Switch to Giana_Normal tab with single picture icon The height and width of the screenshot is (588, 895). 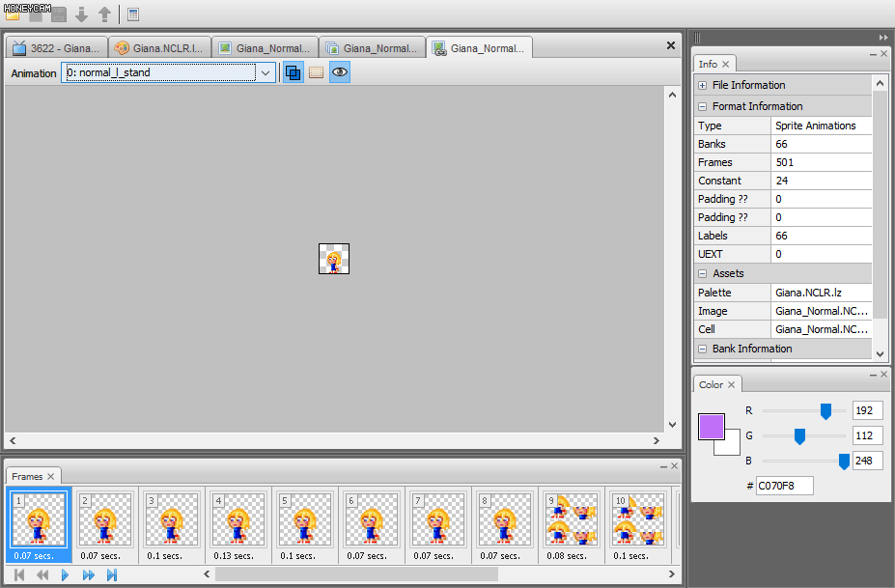point(265,48)
